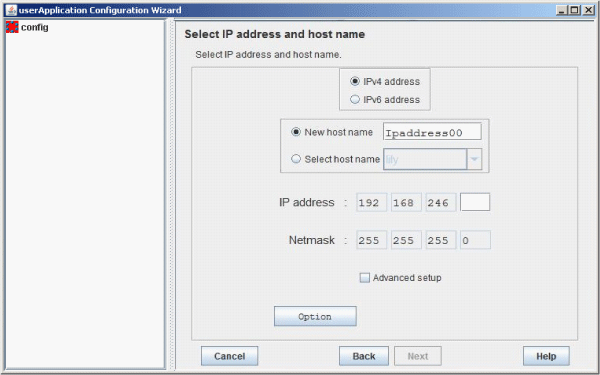Go to previous step with Back
This screenshot has height=375, width=600.
[364, 356]
